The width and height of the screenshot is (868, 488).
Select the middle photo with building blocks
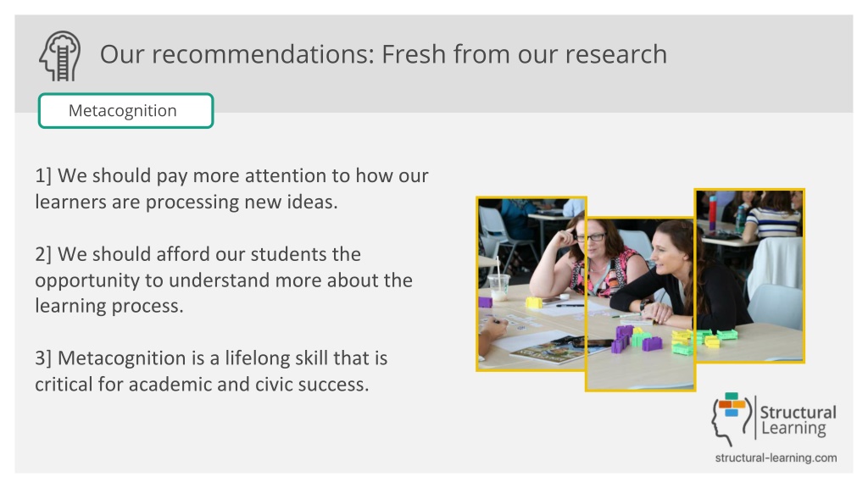click(x=640, y=304)
